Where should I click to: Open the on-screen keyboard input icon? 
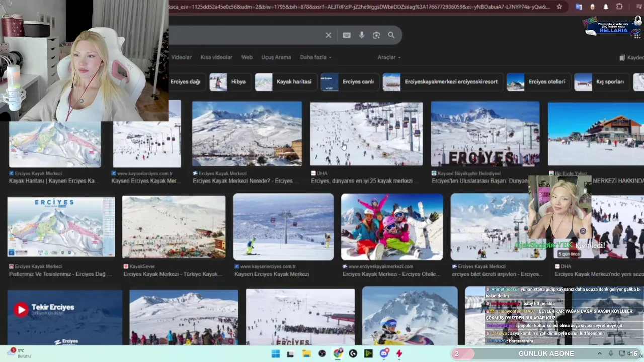tap(347, 35)
